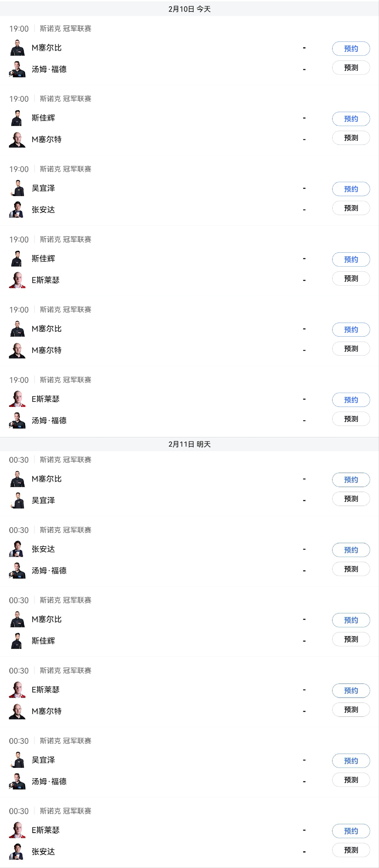This screenshot has height=868, width=379.
Task: Click 汤姆·福德's avatar in today's match against E斯莱瑟
Action: pyautogui.click(x=17, y=420)
